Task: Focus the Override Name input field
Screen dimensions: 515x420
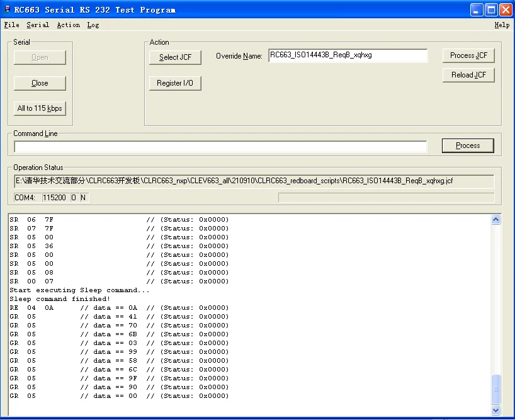Action: click(x=348, y=55)
